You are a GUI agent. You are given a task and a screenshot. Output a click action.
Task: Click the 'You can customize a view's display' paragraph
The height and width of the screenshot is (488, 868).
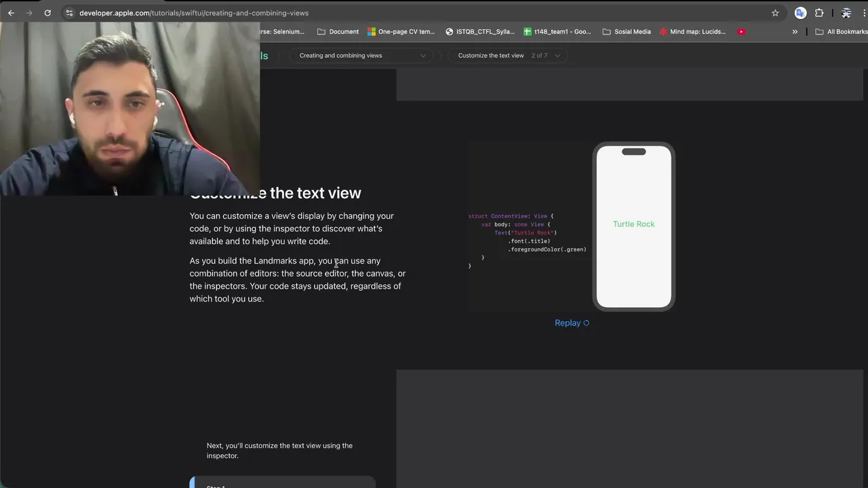click(x=292, y=228)
